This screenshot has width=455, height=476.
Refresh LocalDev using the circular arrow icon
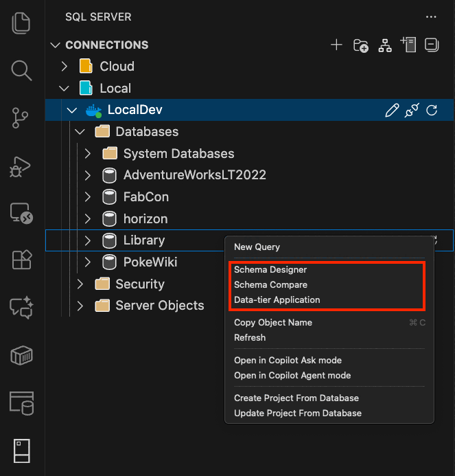[x=432, y=111]
